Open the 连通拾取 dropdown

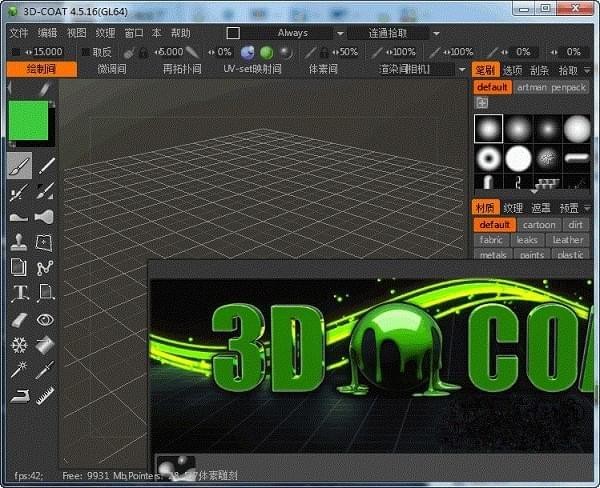click(388, 33)
